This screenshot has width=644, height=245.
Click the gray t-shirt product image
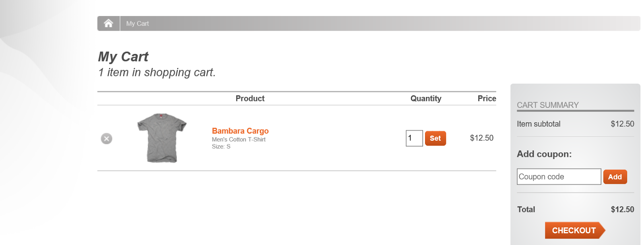162,138
